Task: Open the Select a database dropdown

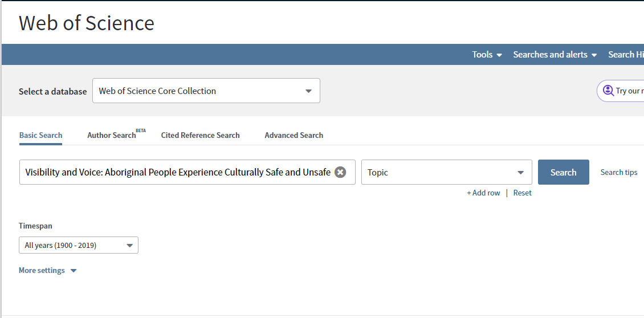Action: (206, 91)
